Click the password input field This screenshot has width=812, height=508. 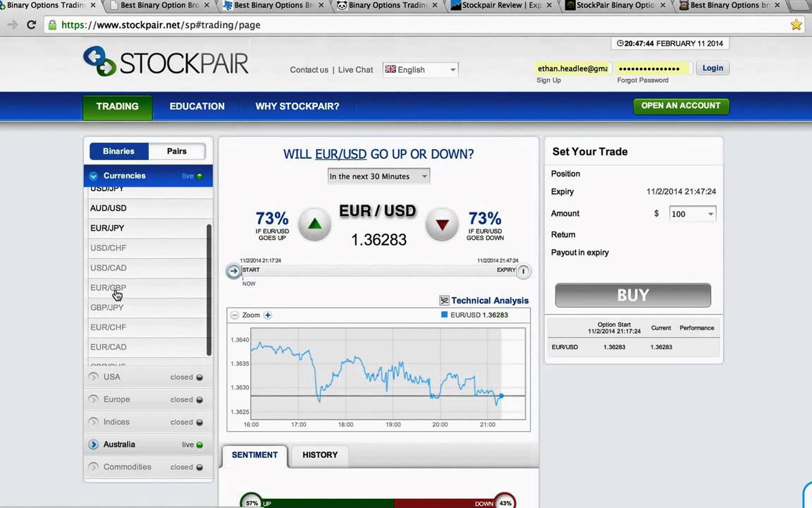coord(653,68)
